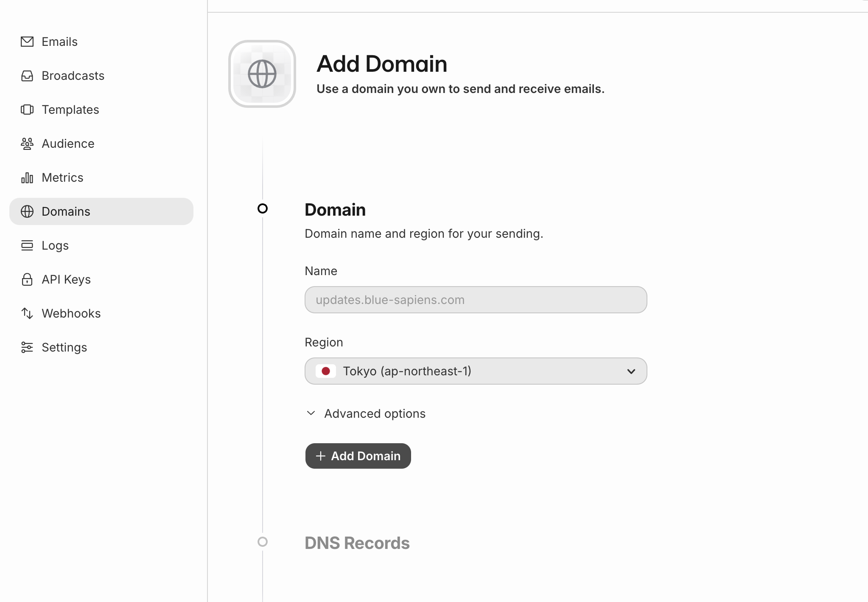The image size is (868, 602).
Task: Click the Logs list icon
Action: click(27, 245)
